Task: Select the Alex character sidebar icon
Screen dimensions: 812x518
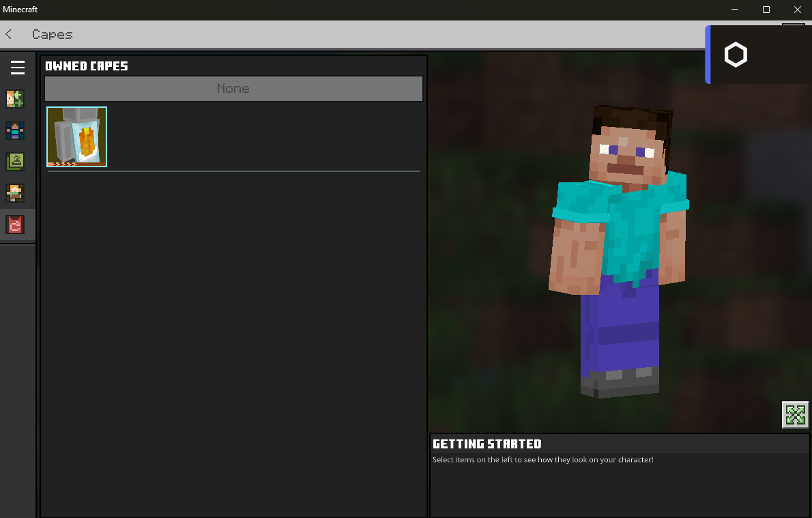Action: click(15, 193)
